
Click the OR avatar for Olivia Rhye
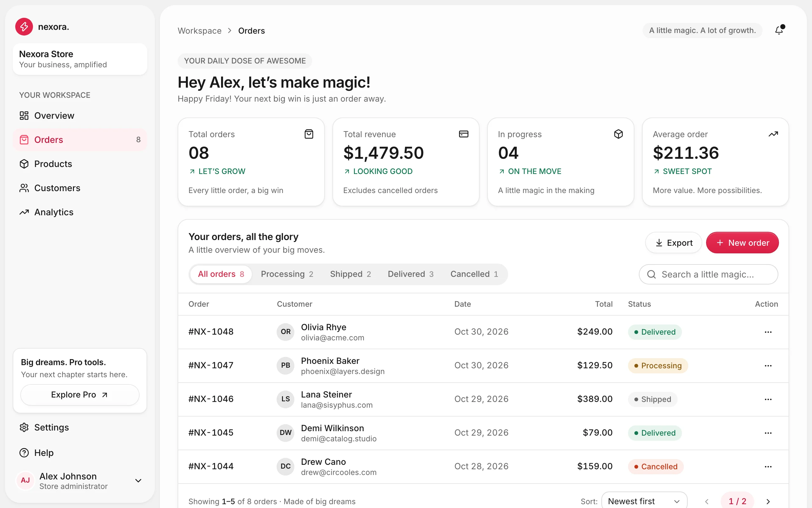tap(285, 332)
